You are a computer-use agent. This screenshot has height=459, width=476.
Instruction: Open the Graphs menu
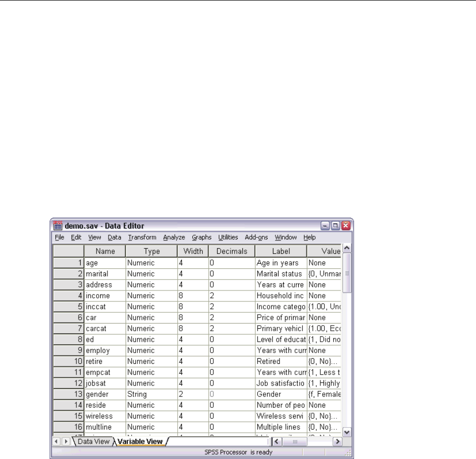202,237
